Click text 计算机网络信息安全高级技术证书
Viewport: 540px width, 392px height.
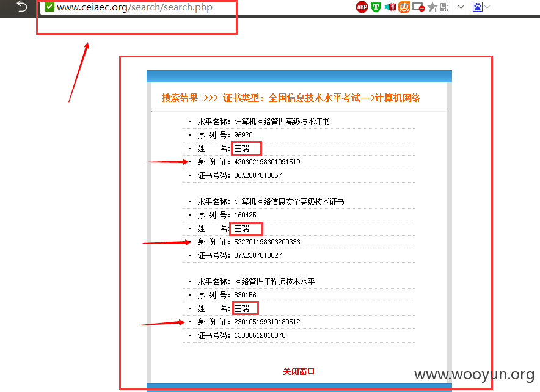coord(289,201)
